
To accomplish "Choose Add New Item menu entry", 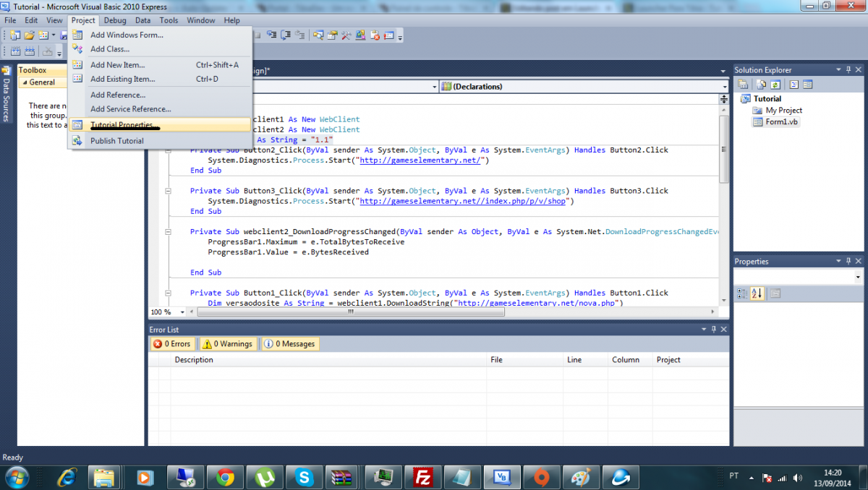I will tap(160, 64).
